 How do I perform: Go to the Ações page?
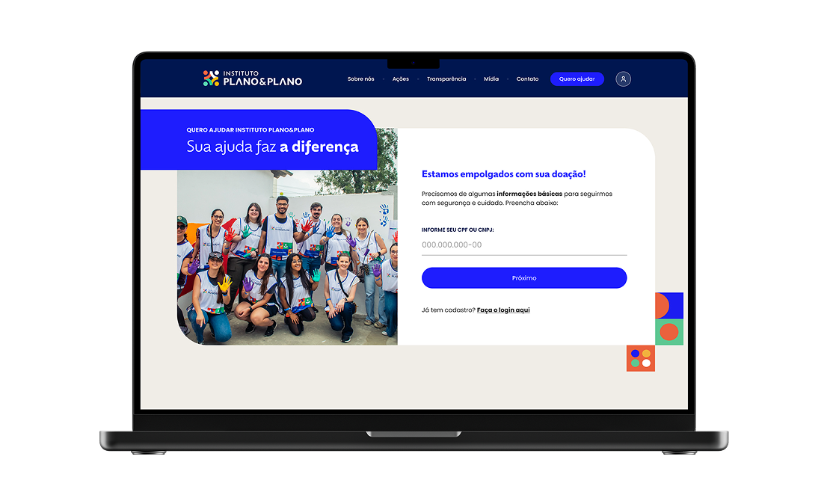[401, 79]
